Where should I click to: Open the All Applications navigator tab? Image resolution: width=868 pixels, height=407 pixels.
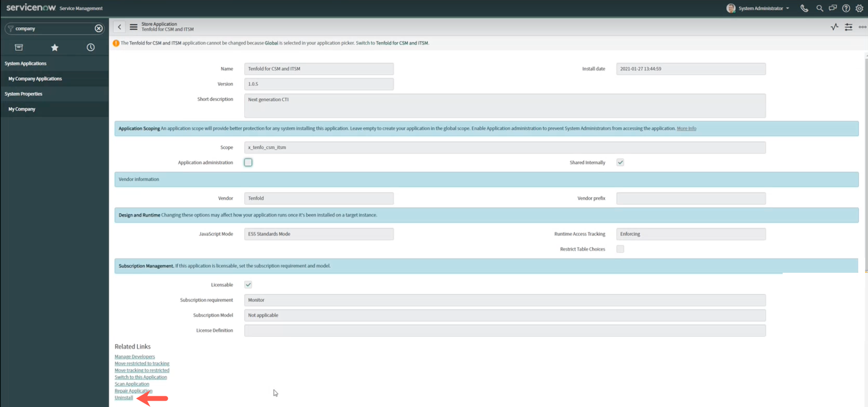[x=19, y=47]
